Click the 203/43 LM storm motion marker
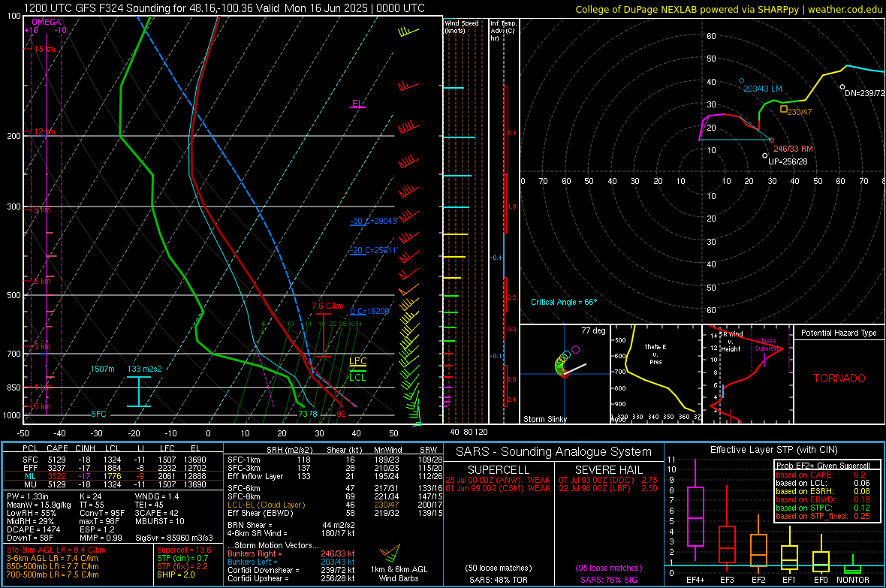 point(742,81)
